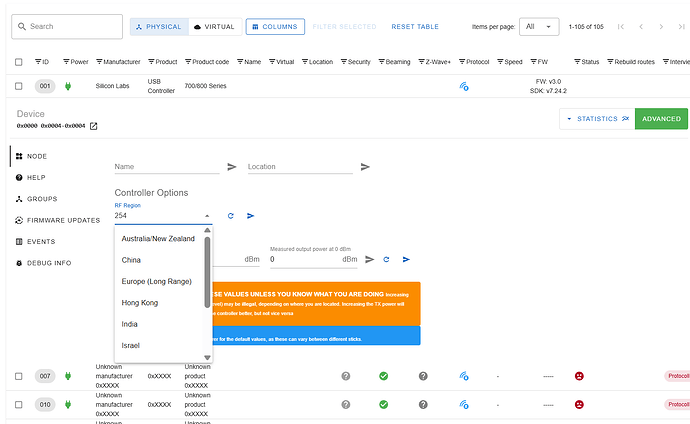Choose China region
Viewport: 690px width, 424px height.
click(x=158, y=260)
